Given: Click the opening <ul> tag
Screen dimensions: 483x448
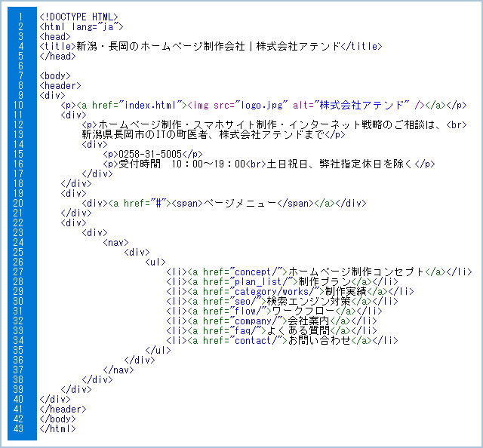Looking at the screenshot, I should point(155,262).
